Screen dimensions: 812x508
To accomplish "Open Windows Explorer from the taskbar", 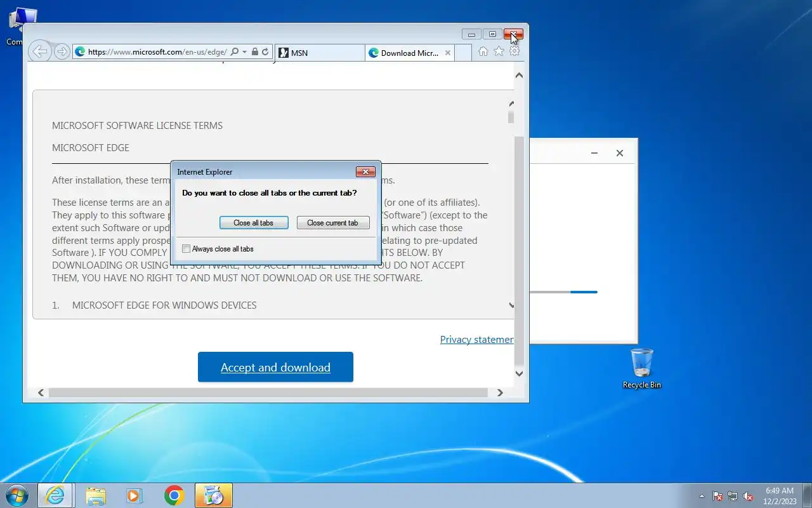I will (95, 495).
